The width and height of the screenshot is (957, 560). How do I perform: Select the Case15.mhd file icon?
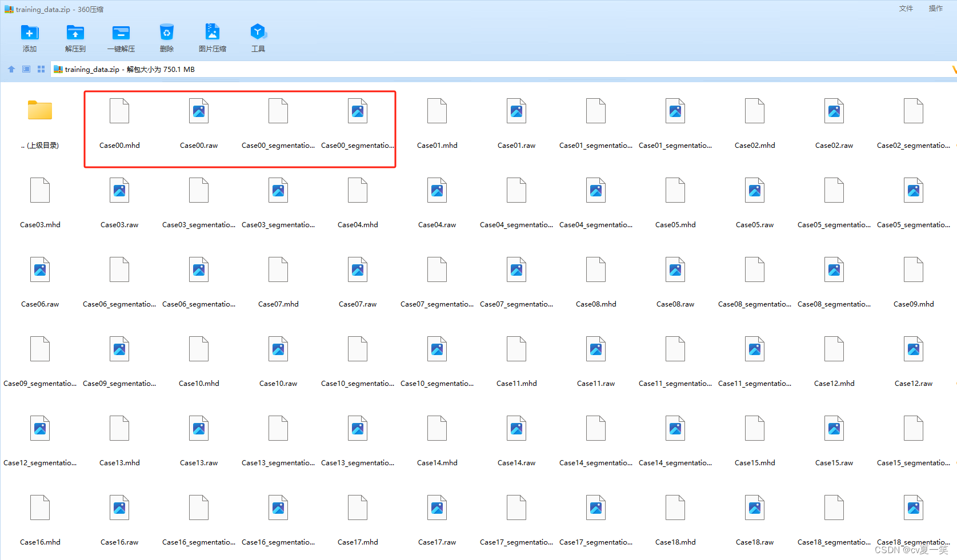(755, 428)
